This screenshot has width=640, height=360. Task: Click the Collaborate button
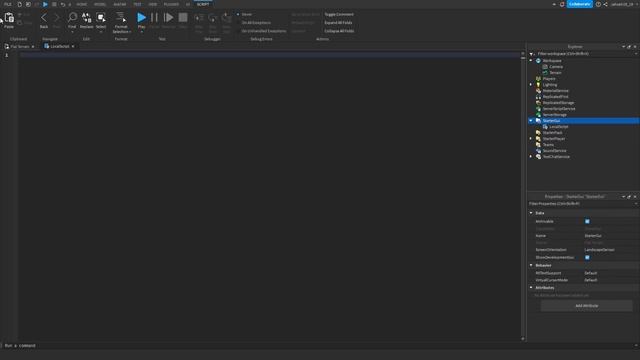tap(580, 4)
